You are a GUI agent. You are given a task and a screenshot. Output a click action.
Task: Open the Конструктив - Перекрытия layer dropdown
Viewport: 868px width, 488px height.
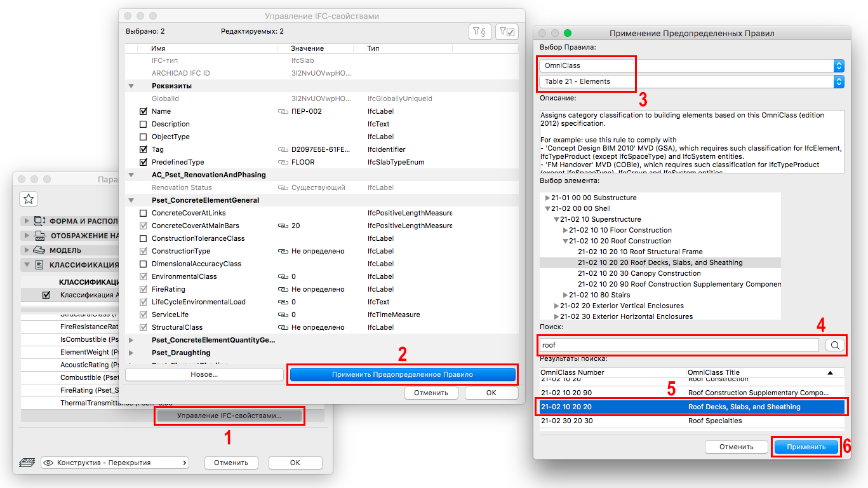[x=115, y=463]
